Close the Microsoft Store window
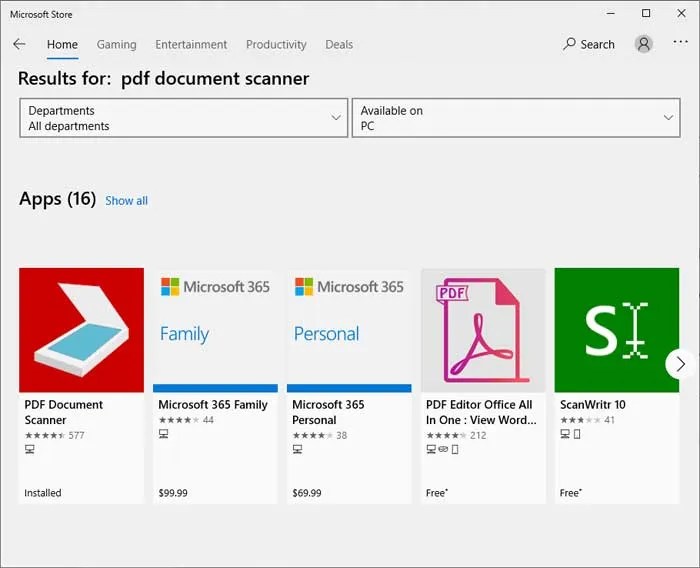 (x=681, y=13)
